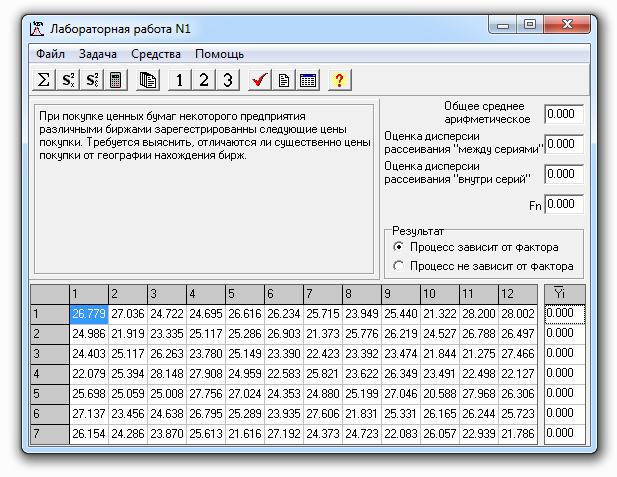Click row header 7 in the data table

(50, 434)
